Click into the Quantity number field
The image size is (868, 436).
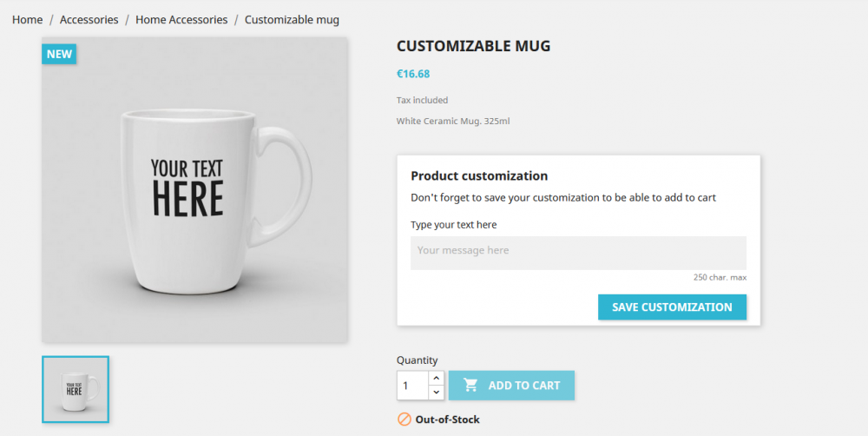click(412, 386)
